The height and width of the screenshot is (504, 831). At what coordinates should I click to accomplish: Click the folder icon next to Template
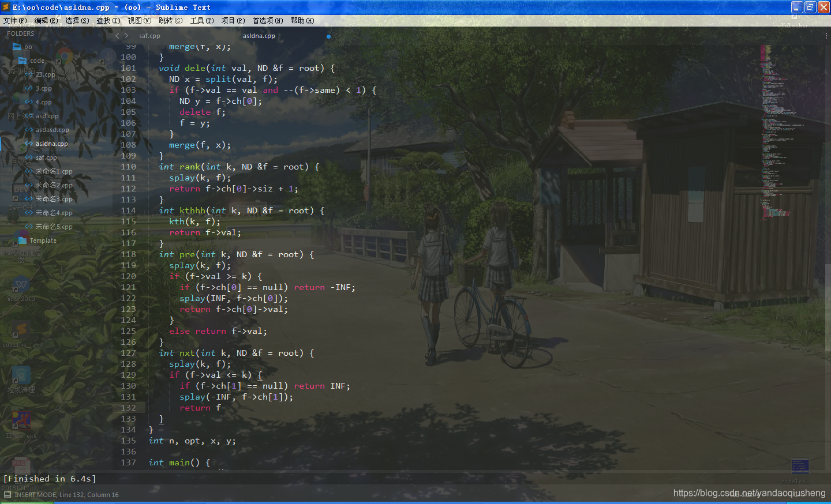[23, 240]
